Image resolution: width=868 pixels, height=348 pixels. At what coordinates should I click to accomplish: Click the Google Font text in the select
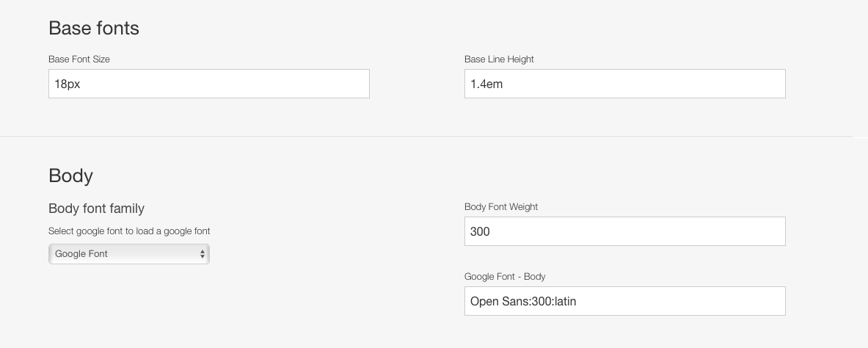pyautogui.click(x=81, y=254)
